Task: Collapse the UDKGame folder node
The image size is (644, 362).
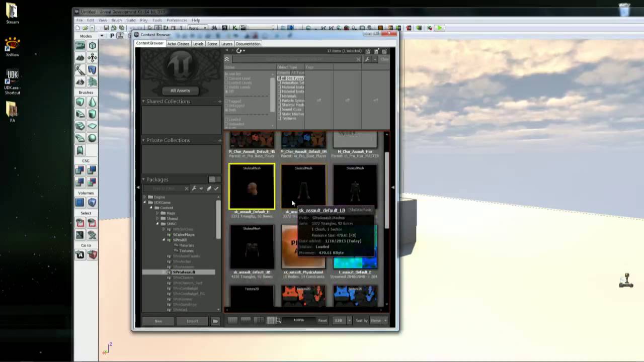Action: coord(145,203)
